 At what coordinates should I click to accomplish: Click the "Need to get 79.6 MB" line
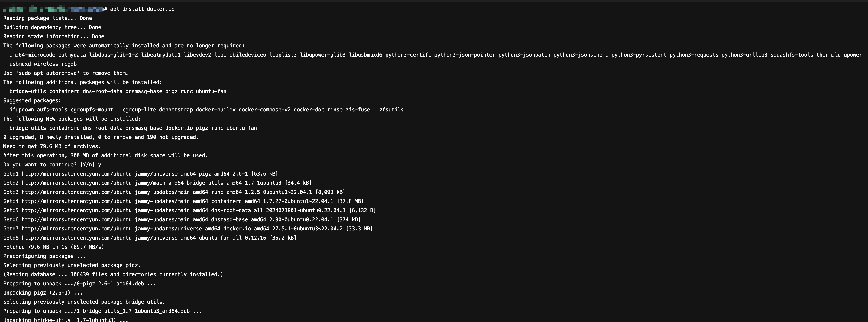coord(52,146)
